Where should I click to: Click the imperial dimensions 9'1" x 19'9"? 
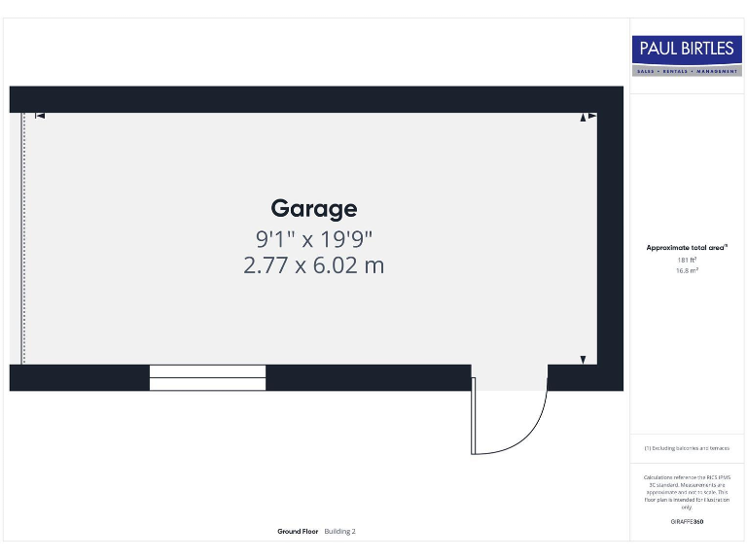click(313, 237)
